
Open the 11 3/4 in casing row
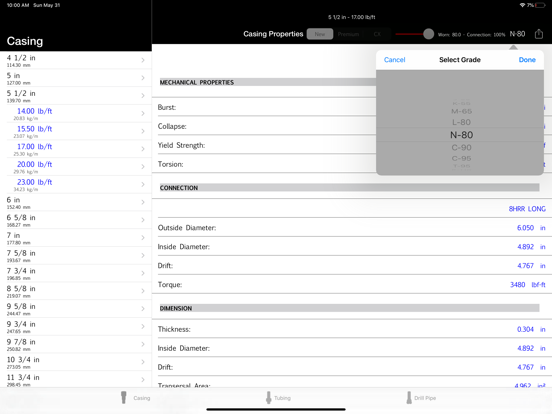tap(76, 380)
